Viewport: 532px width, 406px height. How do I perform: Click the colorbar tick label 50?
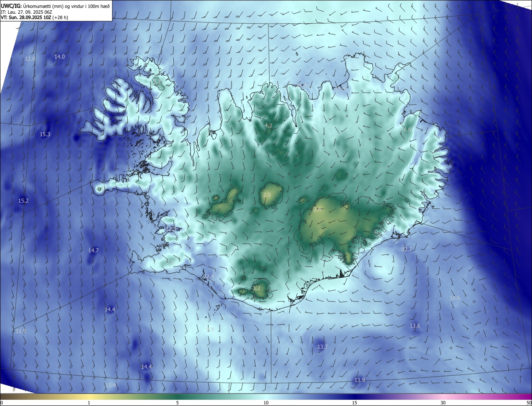(529, 403)
